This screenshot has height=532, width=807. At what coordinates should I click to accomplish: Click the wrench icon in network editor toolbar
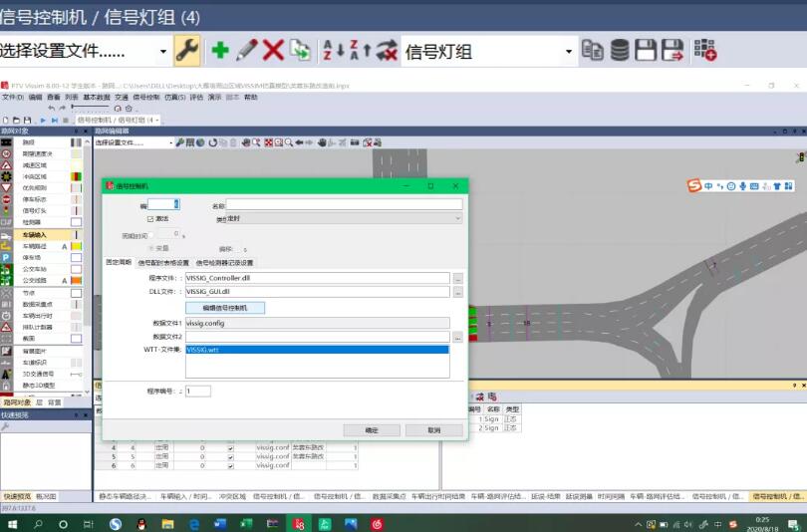(x=179, y=142)
